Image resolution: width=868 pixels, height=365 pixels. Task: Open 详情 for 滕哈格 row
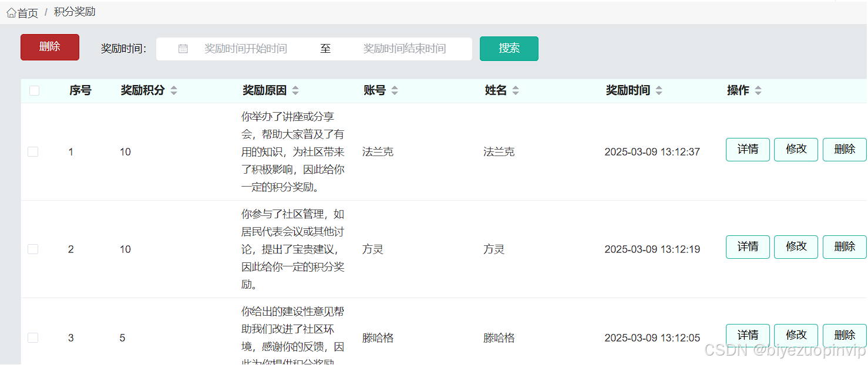[x=748, y=336]
